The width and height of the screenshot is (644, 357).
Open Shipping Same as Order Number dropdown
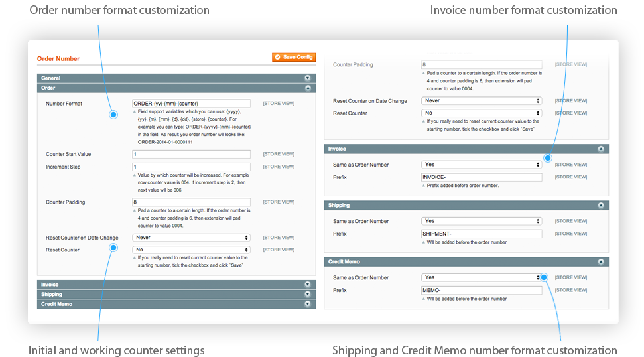point(482,221)
